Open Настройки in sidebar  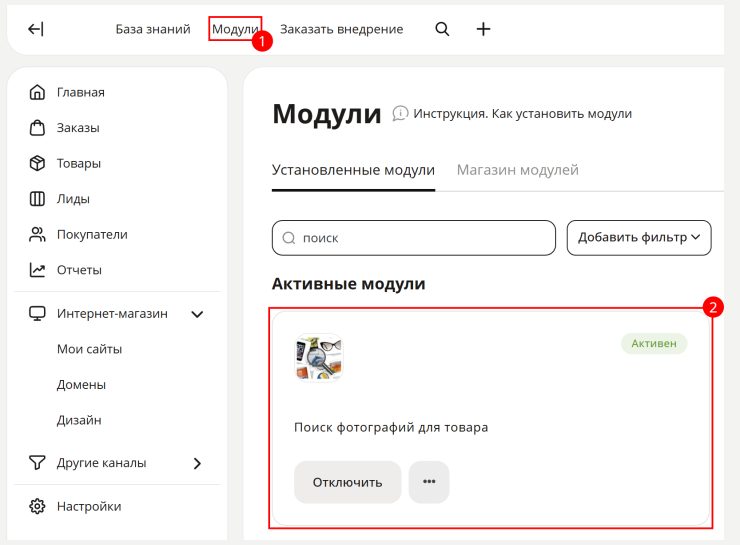pos(89,507)
